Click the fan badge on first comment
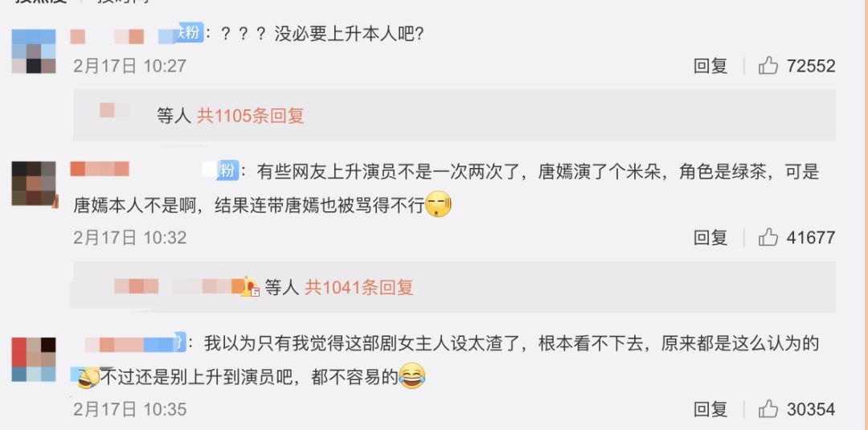 click(188, 33)
